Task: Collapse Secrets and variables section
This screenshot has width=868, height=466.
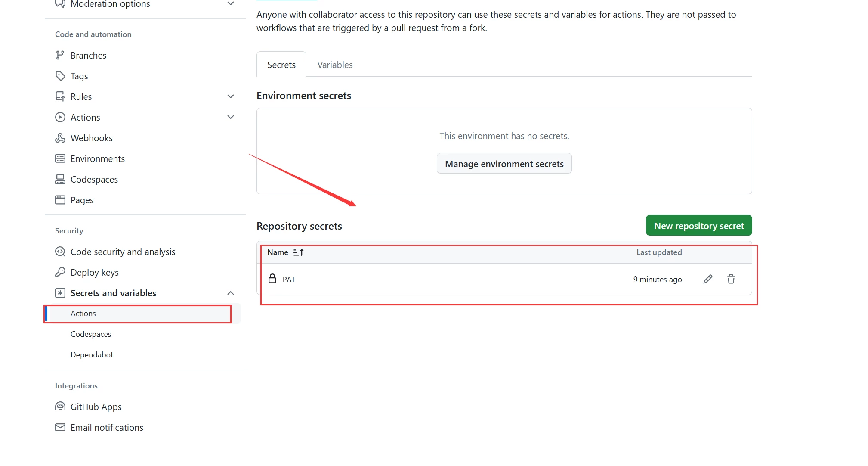Action: click(x=231, y=293)
